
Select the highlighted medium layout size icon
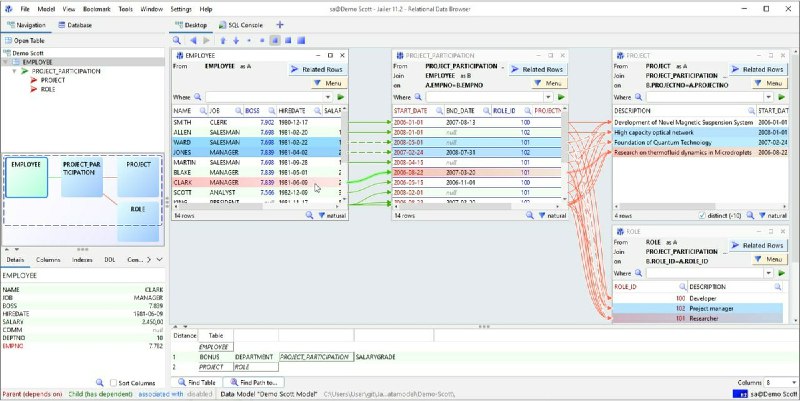tap(275, 40)
